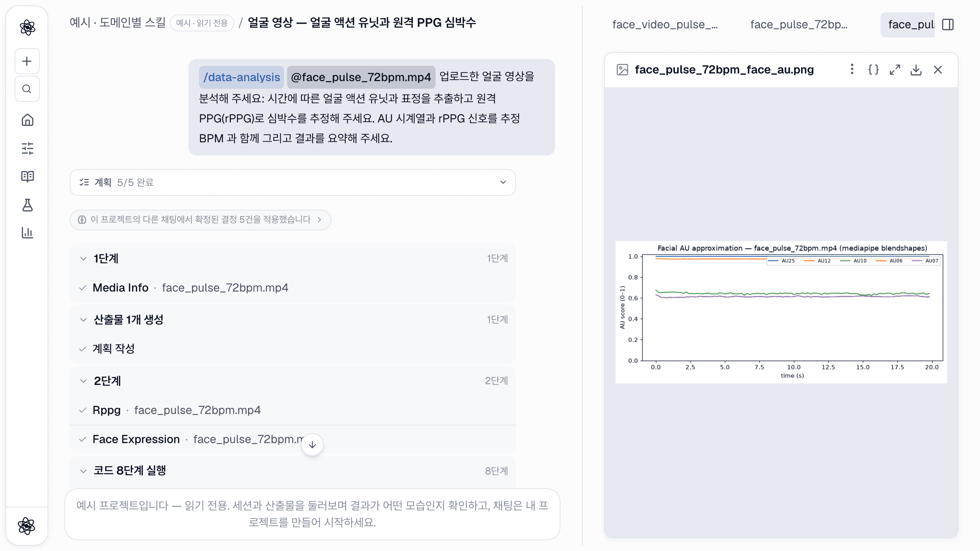This screenshot has height=551, width=980.
Task: Open the bar chart icon in sidebar
Action: tap(27, 232)
